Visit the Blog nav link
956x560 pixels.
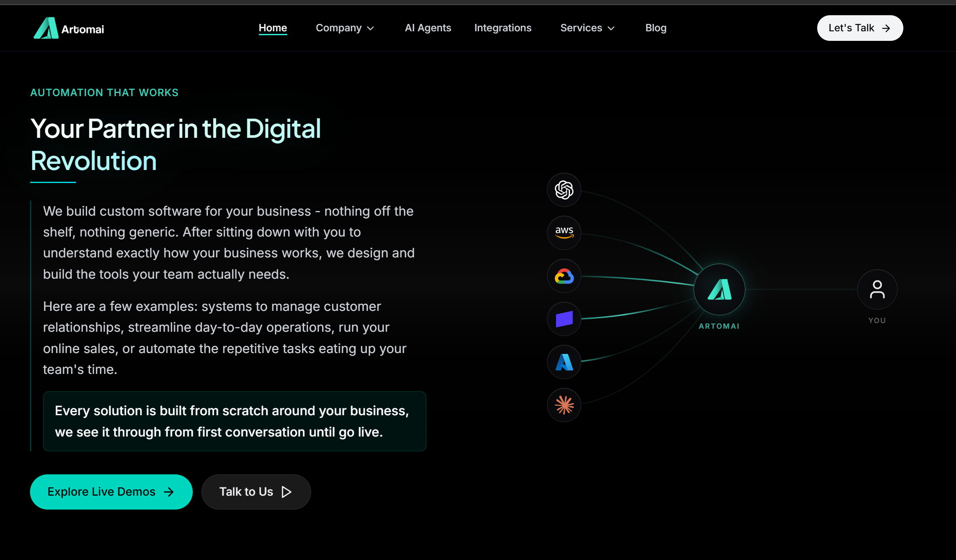(656, 28)
